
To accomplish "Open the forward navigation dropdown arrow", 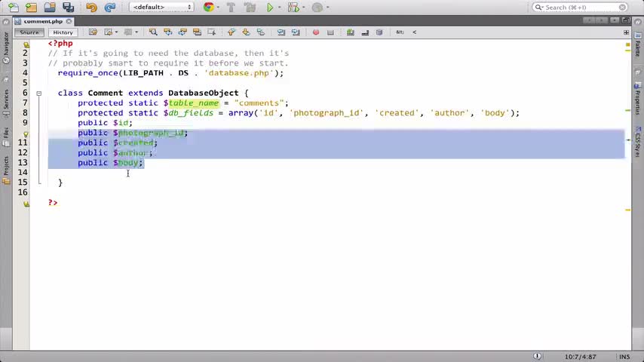I will coord(136,32).
